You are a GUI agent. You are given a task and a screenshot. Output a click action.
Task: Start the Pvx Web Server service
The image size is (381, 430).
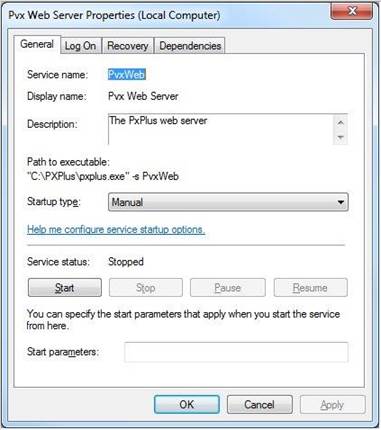(x=65, y=288)
